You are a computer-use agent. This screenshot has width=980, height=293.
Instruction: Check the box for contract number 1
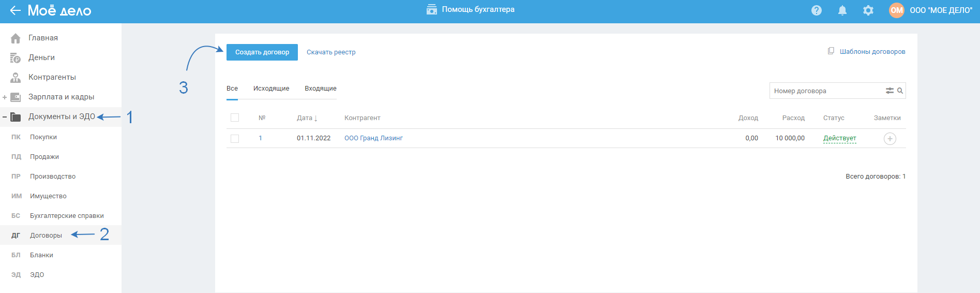coord(235,139)
